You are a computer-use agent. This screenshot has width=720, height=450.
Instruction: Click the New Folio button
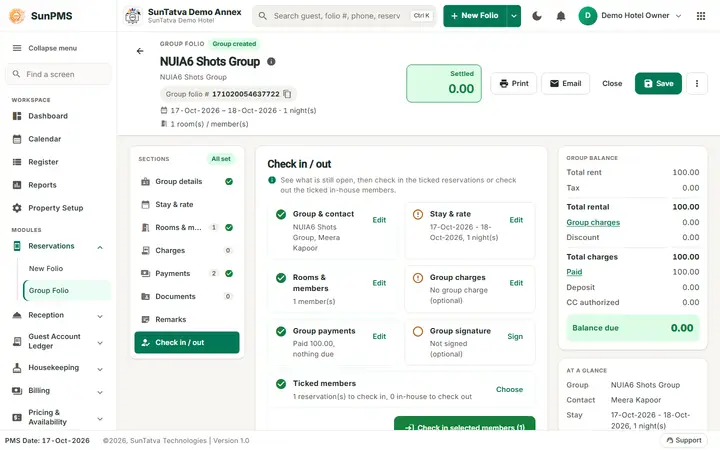tap(475, 16)
